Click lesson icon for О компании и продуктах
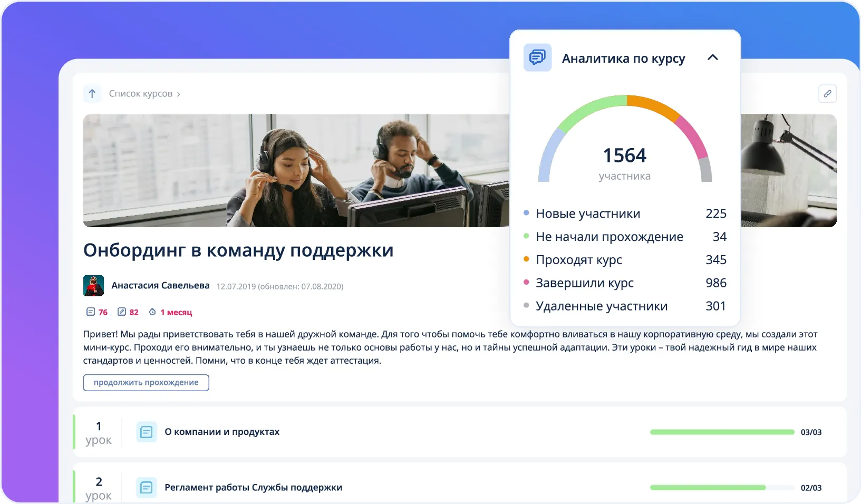 point(147,432)
